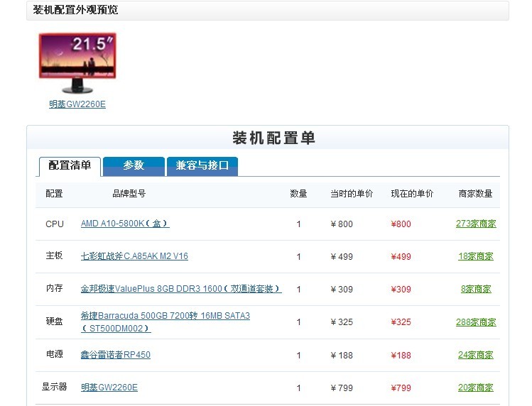
Task: Open the 明基GW2260E monitor thumbnail image
Action: pos(77,62)
